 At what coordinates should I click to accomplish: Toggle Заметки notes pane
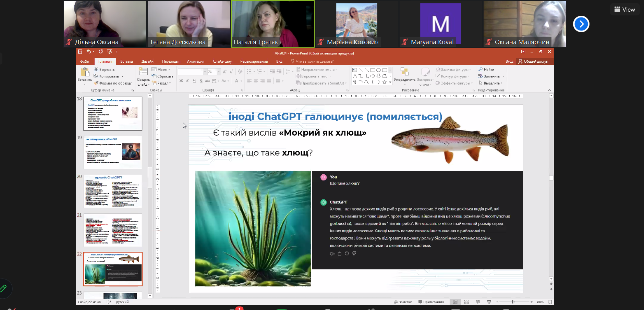403,302
